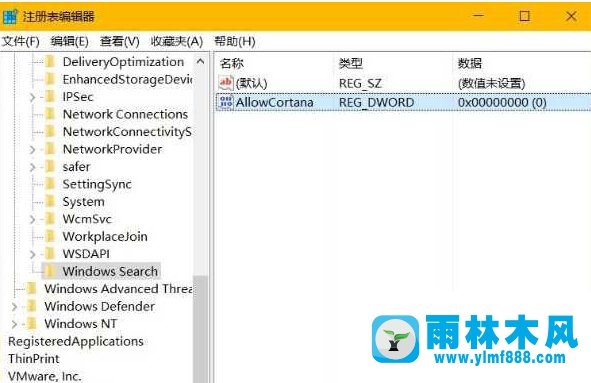Image resolution: width=591 pixels, height=383 pixels.
Task: Click the binary DWORD icon of AllowCortana
Action: 226,102
